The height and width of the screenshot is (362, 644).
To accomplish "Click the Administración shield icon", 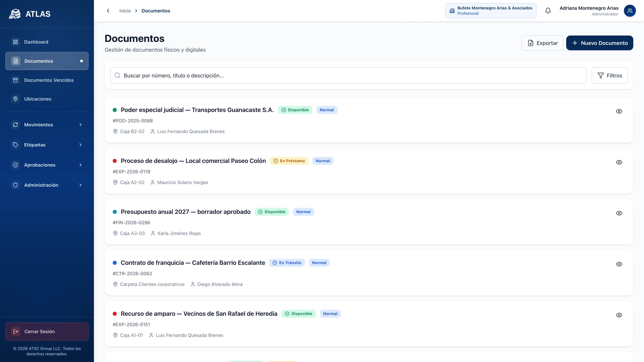I will coord(15,185).
